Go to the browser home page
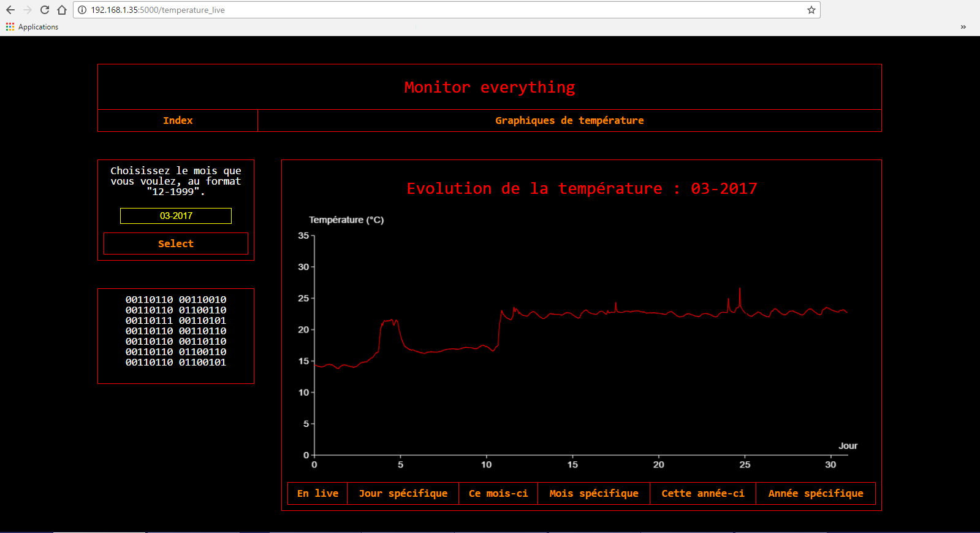The image size is (980, 533). (62, 10)
